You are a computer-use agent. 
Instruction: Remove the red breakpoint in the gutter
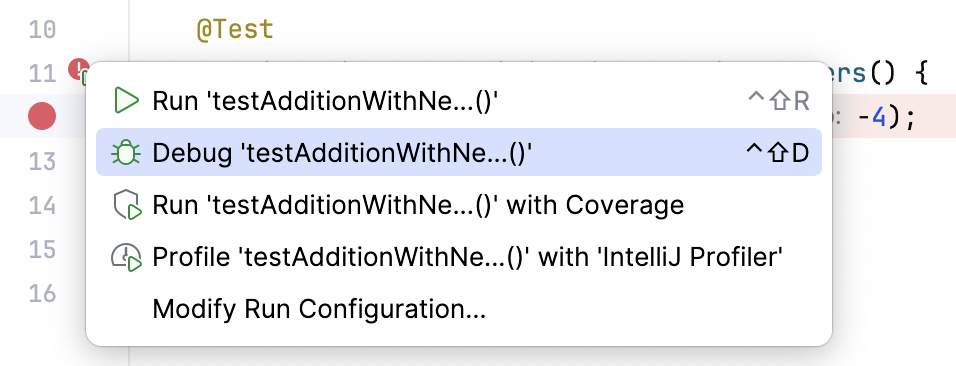click(42, 116)
